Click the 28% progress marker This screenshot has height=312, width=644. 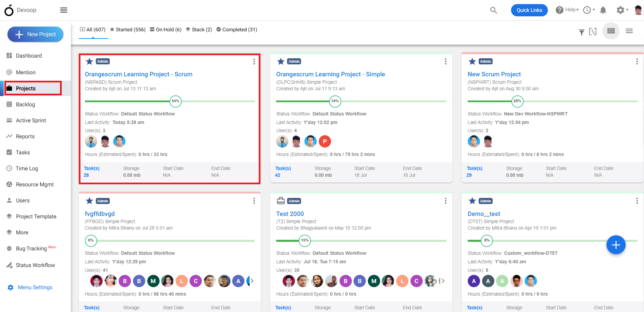[x=517, y=101]
